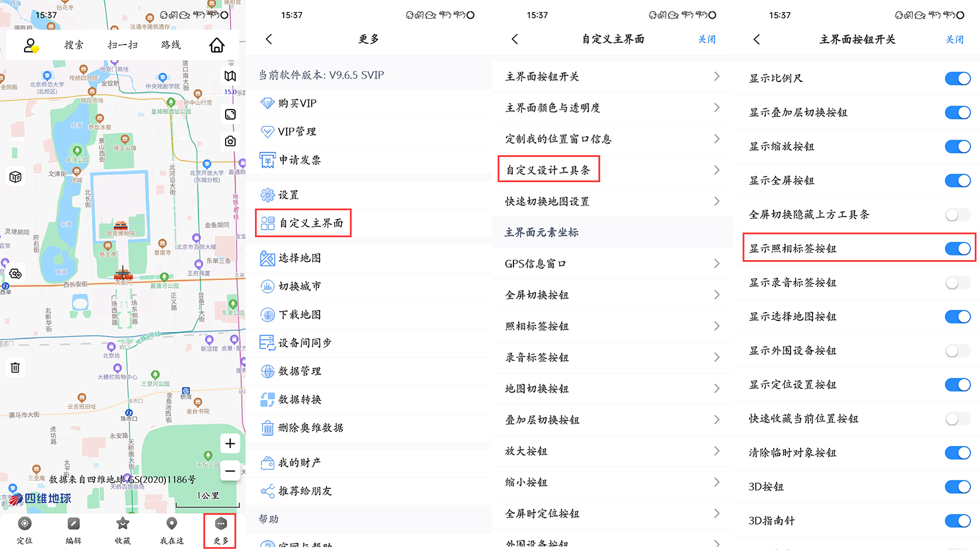
Task: Tap the trash clear objects icon
Action: coord(15,368)
